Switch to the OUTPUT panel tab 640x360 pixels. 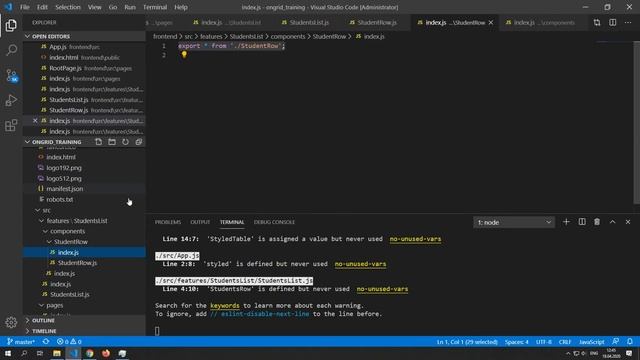200,222
